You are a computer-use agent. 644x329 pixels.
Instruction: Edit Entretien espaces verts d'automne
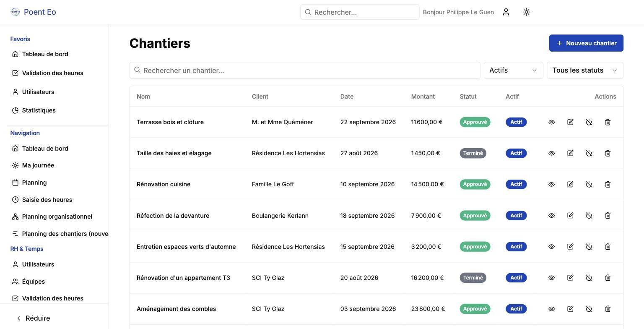(570, 247)
